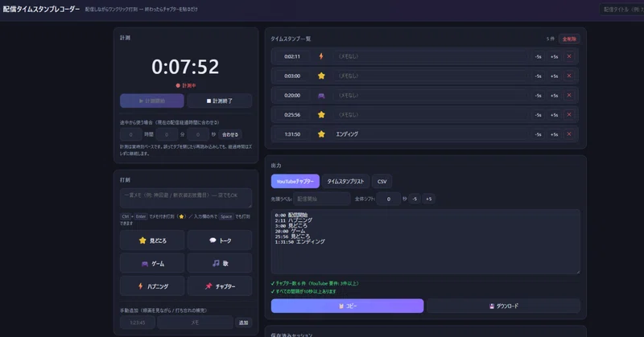Delete the 1:31:50 エンディング timestamp

(x=569, y=134)
